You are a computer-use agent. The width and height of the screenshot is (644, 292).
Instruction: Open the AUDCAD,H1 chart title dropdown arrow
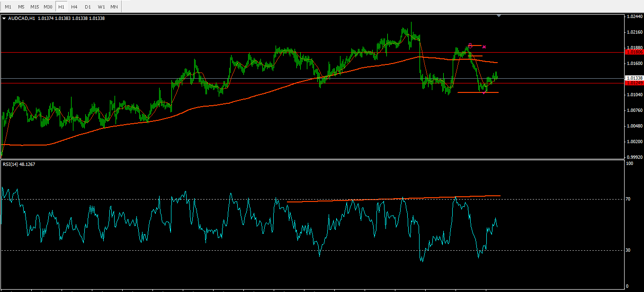4,18
